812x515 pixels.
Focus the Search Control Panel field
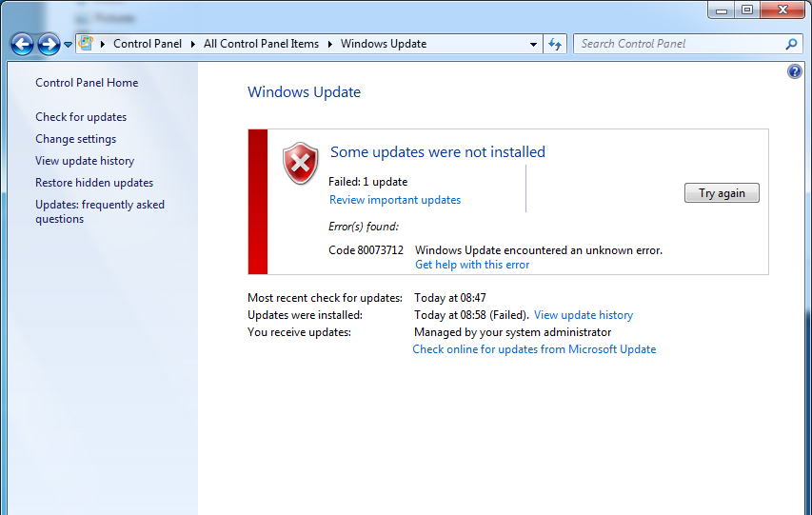[x=678, y=44]
